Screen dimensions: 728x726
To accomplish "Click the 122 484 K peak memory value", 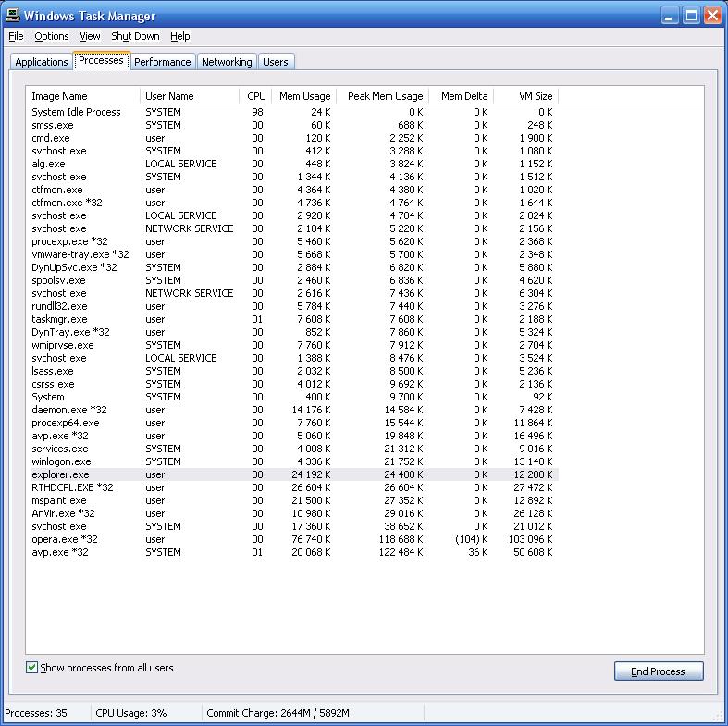I will click(401, 552).
